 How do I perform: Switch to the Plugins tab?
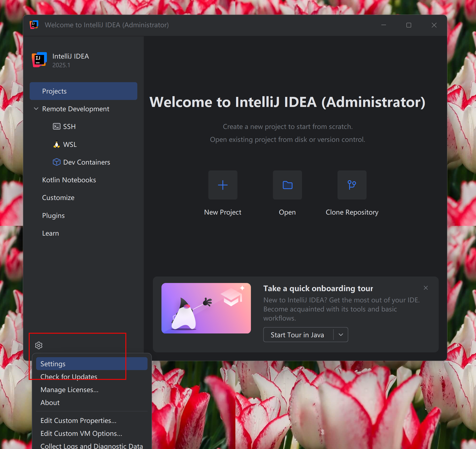[x=53, y=216]
